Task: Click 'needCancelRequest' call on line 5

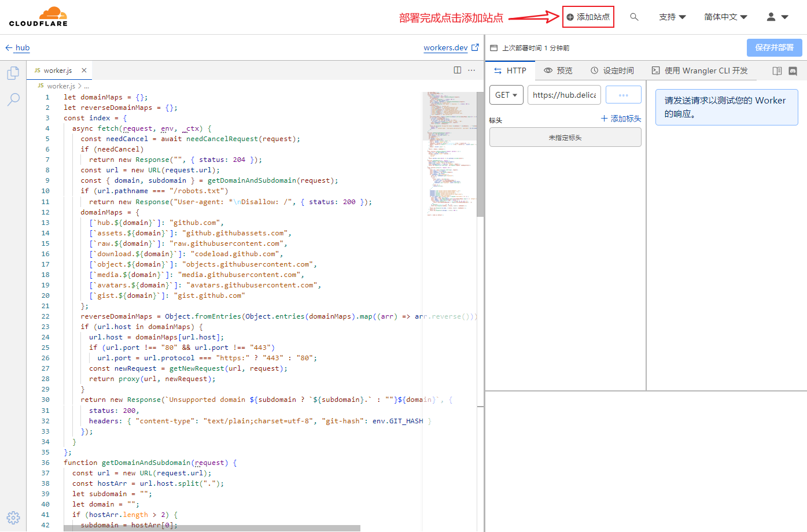Action: point(222,139)
